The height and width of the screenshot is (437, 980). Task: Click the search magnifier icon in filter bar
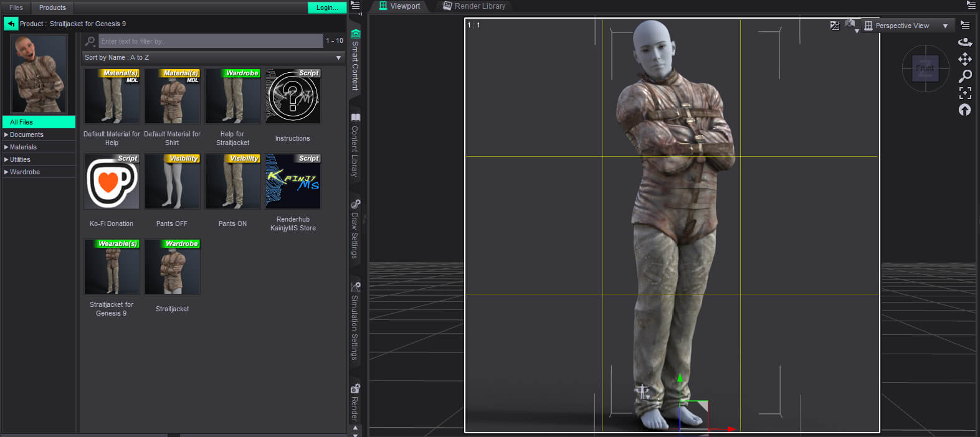(90, 41)
